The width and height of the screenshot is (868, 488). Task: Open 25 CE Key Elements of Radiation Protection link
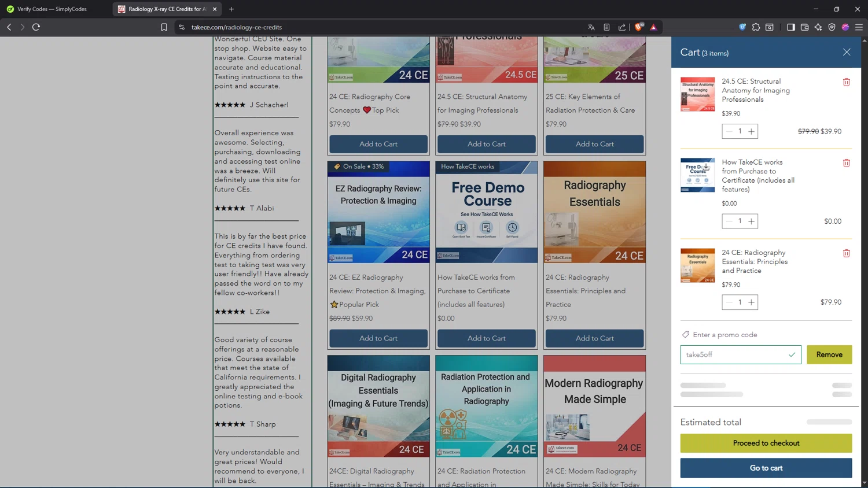(590, 103)
